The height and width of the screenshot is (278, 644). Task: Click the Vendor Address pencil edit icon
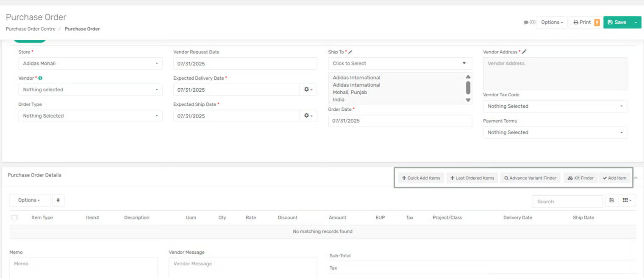(x=524, y=52)
